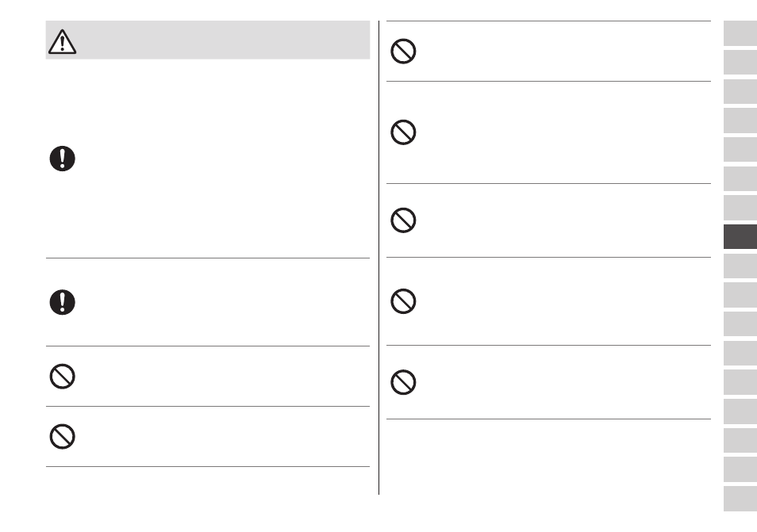757x532 pixels.
Task: Click the last prohibition icon in right column
Action: click(x=403, y=382)
